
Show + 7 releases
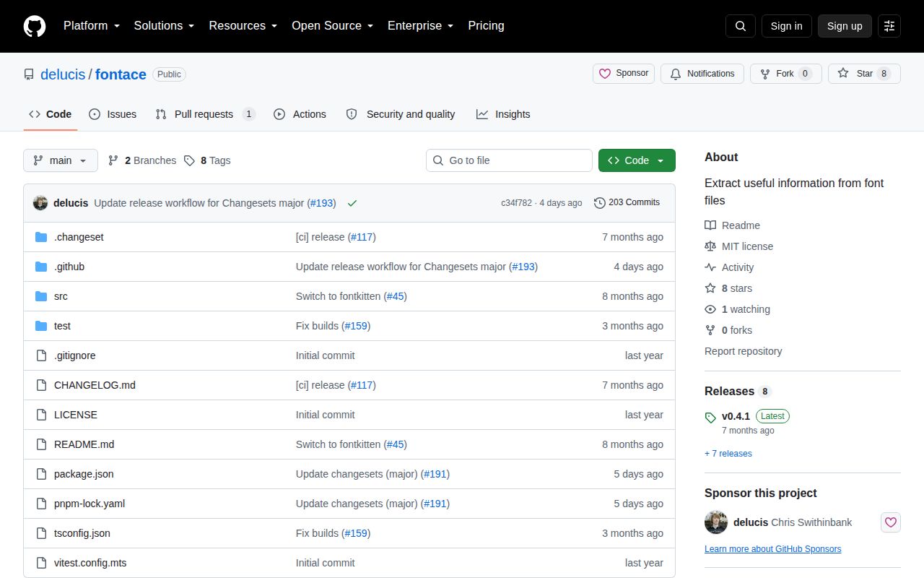pos(728,454)
